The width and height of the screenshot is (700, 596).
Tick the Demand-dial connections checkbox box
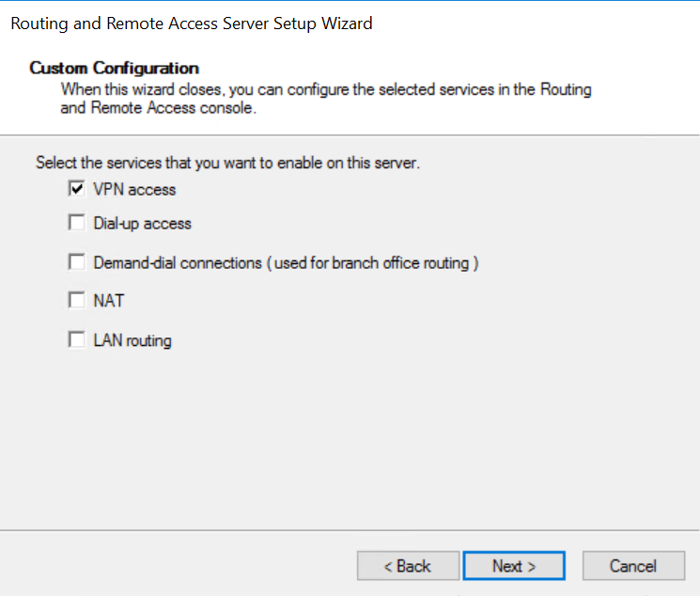(x=76, y=262)
